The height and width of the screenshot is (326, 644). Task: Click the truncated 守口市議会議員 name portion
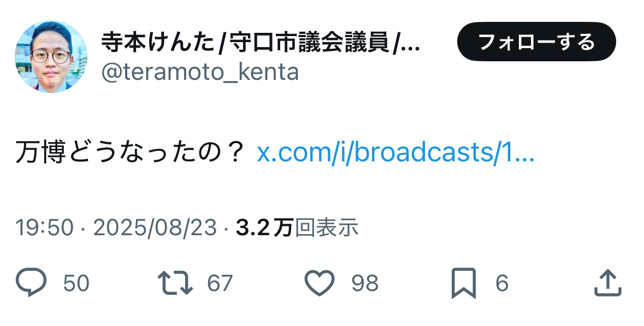click(309, 42)
